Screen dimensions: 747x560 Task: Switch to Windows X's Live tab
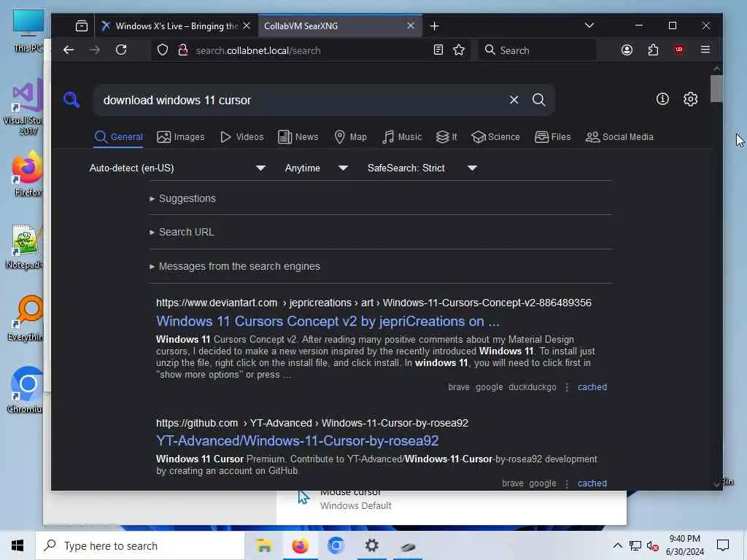pyautogui.click(x=176, y=26)
